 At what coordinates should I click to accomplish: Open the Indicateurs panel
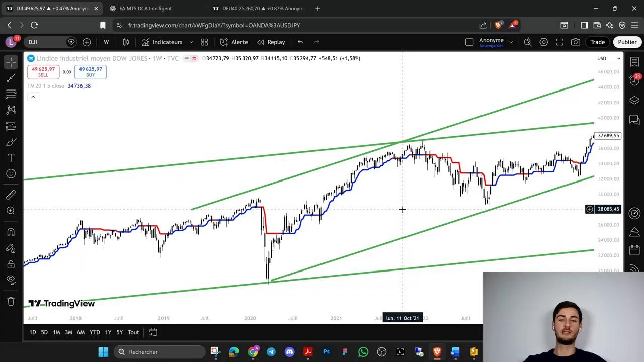pos(162,42)
